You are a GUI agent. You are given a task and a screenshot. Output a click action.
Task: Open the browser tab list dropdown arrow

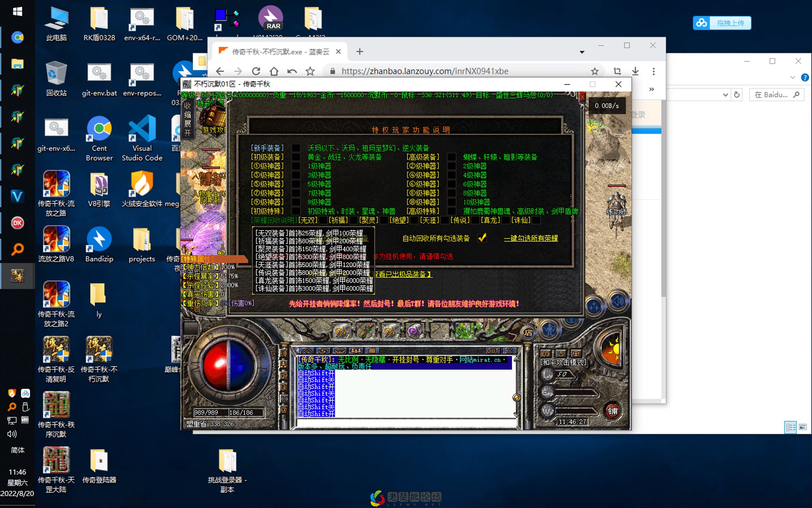pyautogui.click(x=582, y=52)
